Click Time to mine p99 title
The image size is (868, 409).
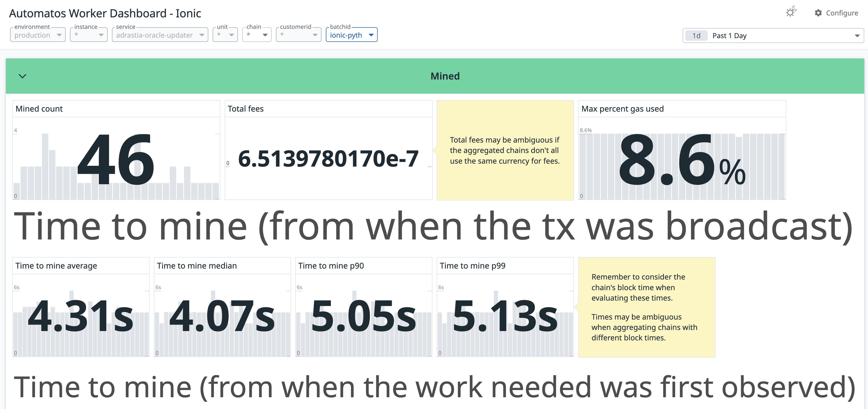click(x=472, y=266)
